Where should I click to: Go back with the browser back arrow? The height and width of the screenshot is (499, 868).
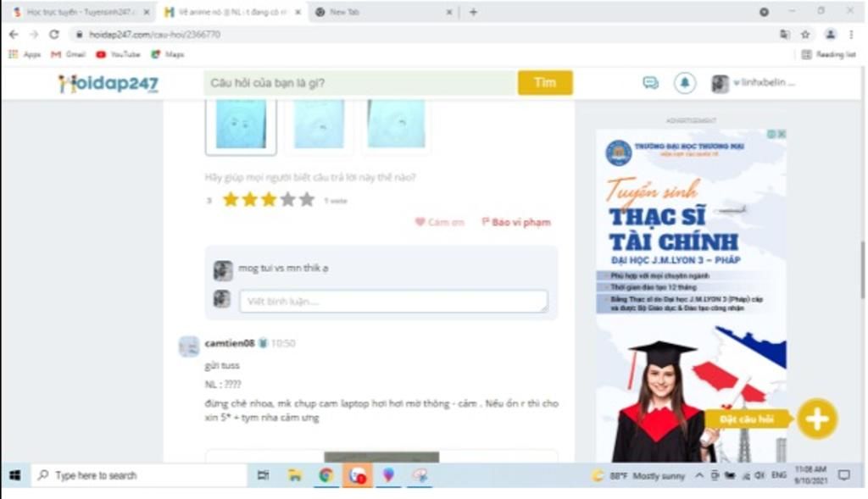14,34
